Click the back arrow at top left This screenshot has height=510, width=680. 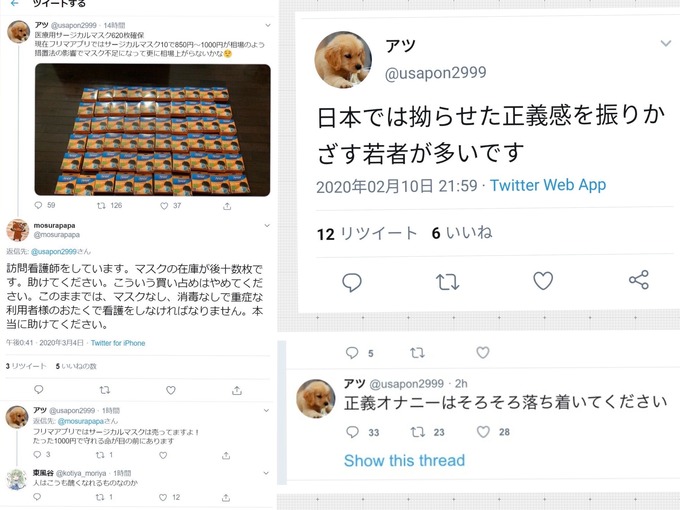pyautogui.click(x=15, y=3)
